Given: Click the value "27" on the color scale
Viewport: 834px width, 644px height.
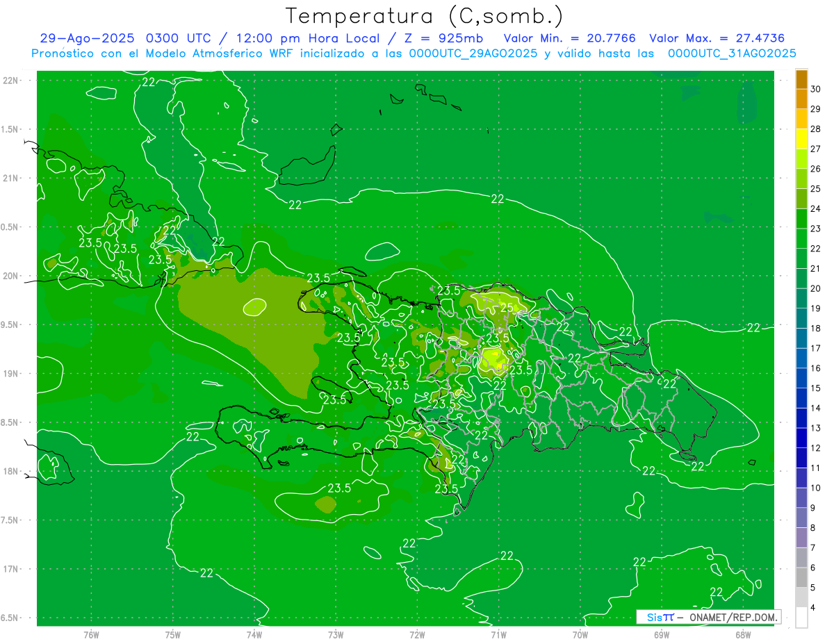Looking at the screenshot, I should click(816, 149).
